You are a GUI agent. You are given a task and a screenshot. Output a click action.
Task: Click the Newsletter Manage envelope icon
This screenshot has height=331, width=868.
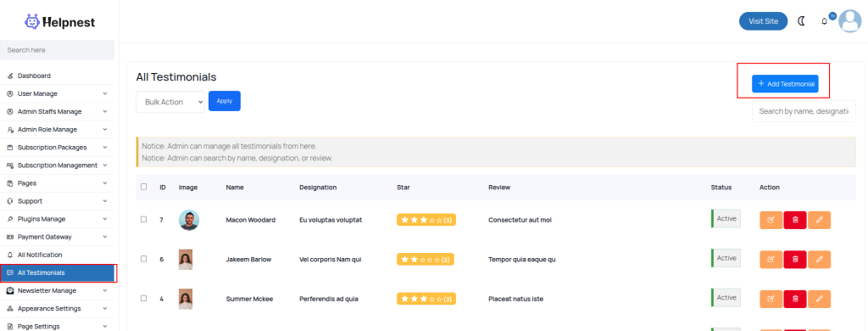(10, 290)
